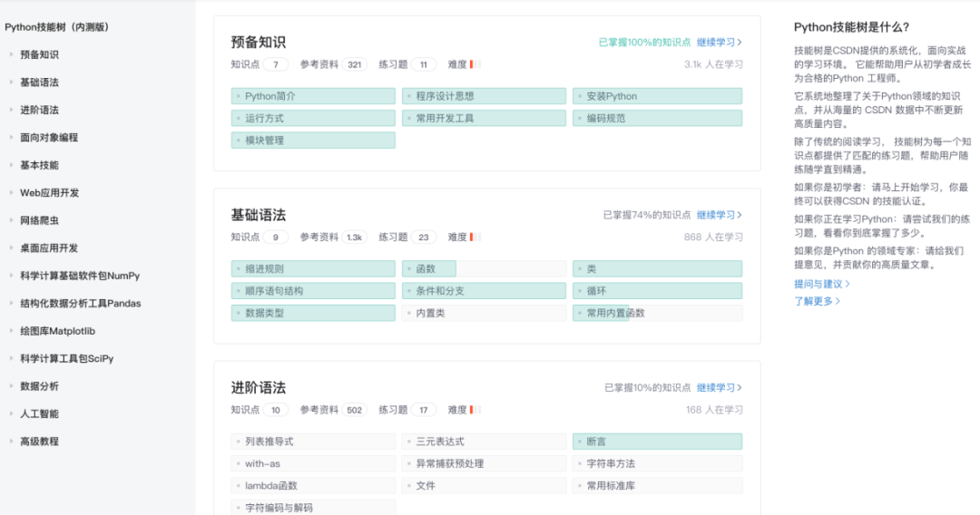This screenshot has height=515, width=980.
Task: Select the 文件 knowledge point
Action: (x=484, y=486)
